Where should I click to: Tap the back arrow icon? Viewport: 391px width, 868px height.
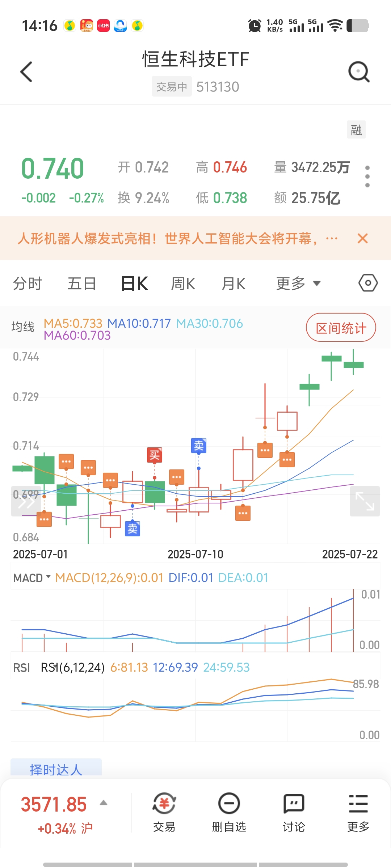[26, 72]
